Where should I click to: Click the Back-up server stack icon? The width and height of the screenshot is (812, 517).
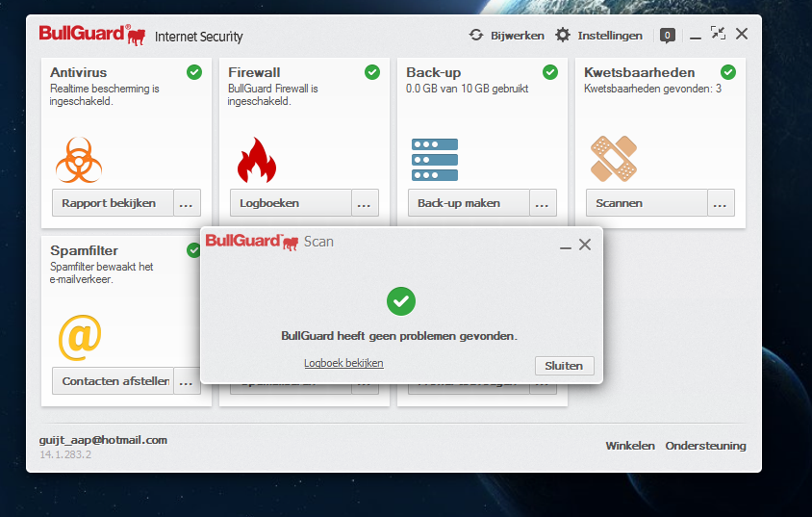435,160
